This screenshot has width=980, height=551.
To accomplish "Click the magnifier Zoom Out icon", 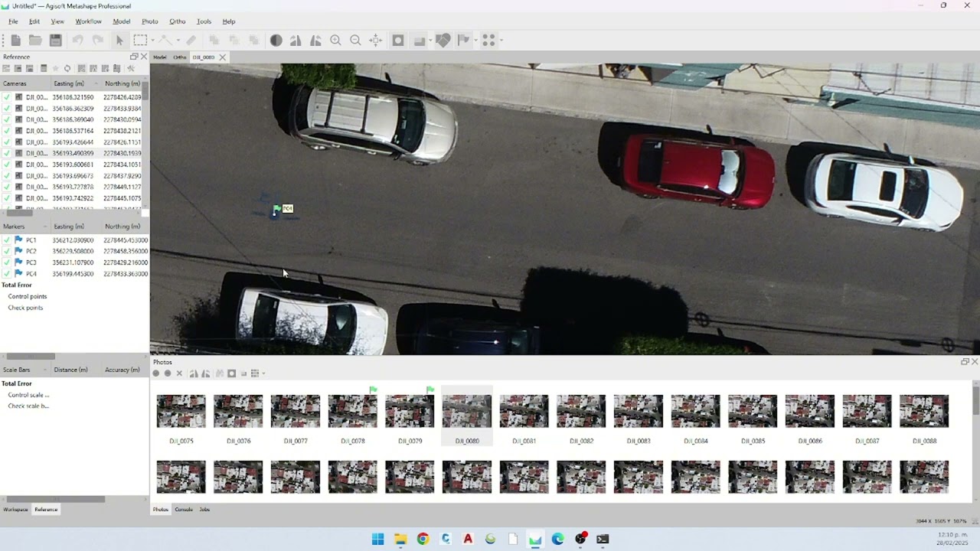I will click(355, 40).
